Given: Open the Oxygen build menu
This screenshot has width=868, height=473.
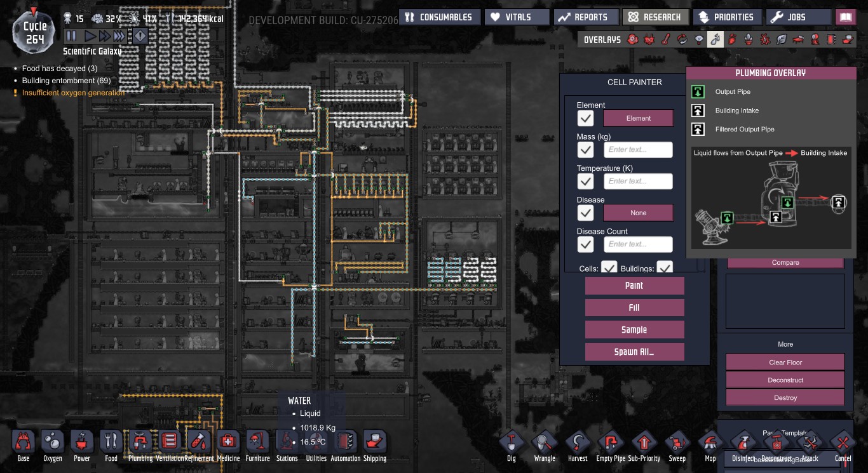Looking at the screenshot, I should [x=53, y=446].
